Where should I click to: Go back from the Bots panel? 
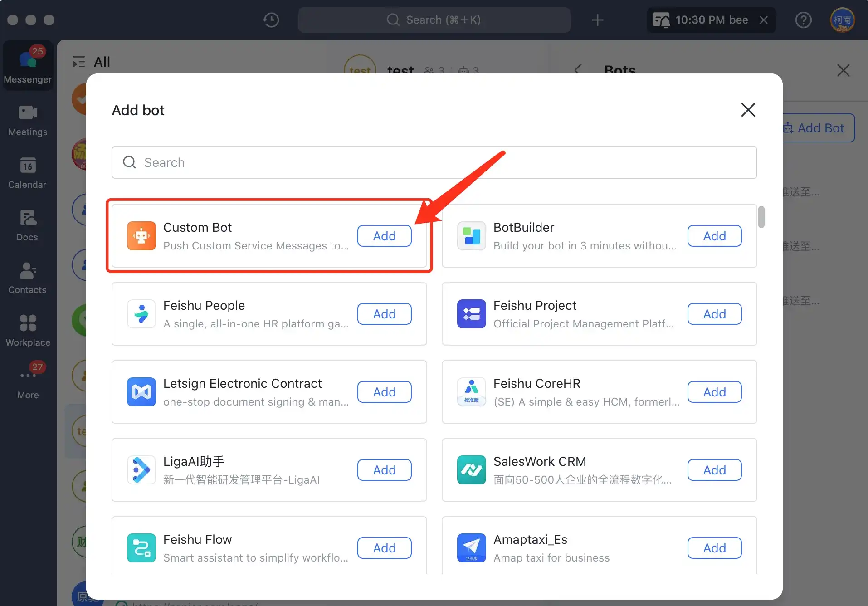point(578,70)
